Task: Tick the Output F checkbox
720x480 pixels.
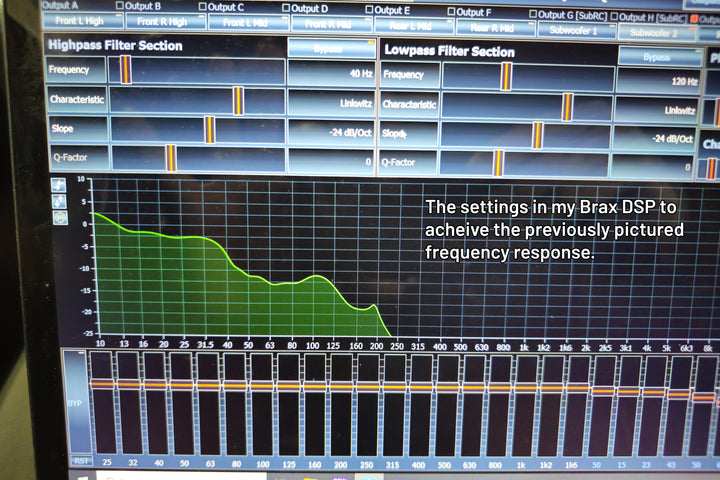Action: [x=451, y=11]
